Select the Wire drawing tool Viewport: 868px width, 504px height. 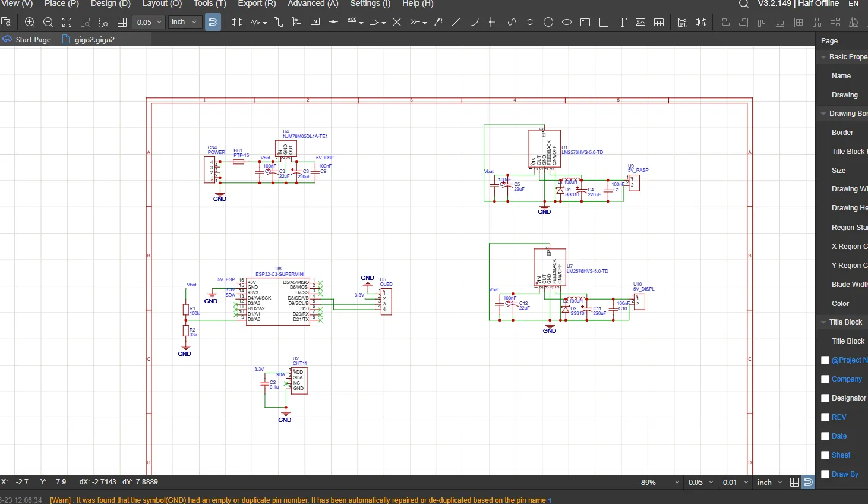[x=277, y=22]
